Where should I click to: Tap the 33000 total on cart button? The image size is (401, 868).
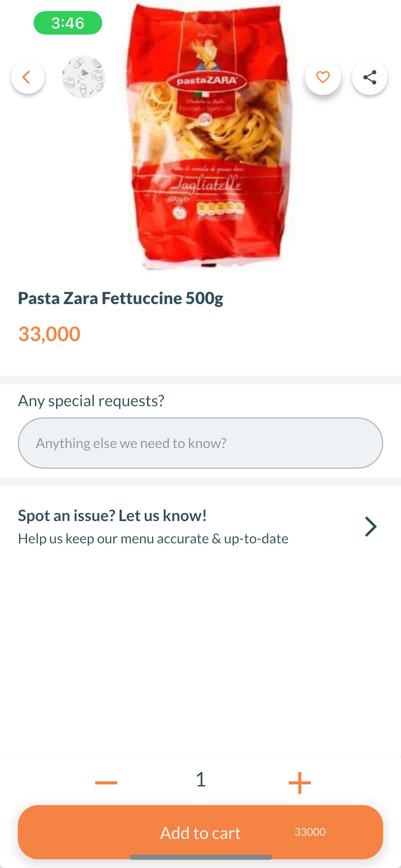point(310,832)
